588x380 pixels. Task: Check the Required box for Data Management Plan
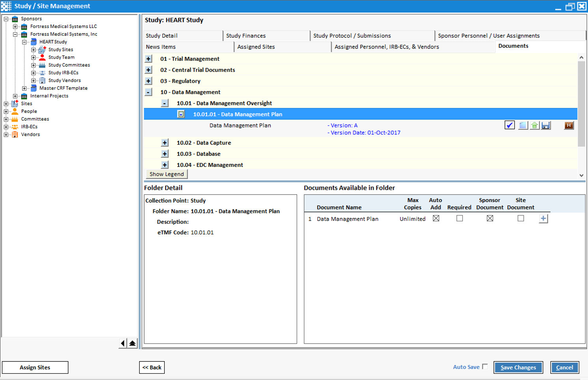pos(460,218)
